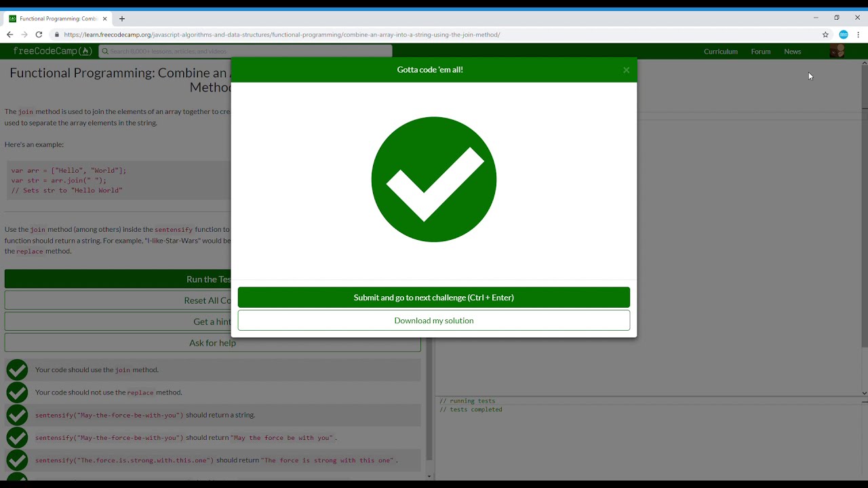
Task: Click the Run the Tests button
Action: coord(212,279)
